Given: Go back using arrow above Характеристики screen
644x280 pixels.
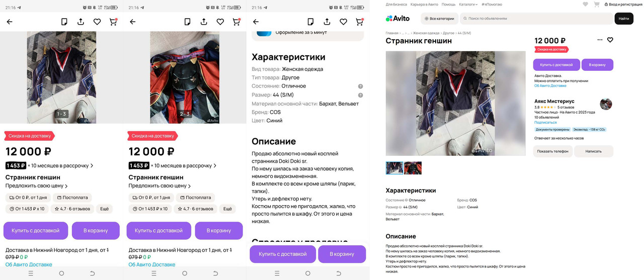Looking at the screenshot, I should [x=256, y=22].
